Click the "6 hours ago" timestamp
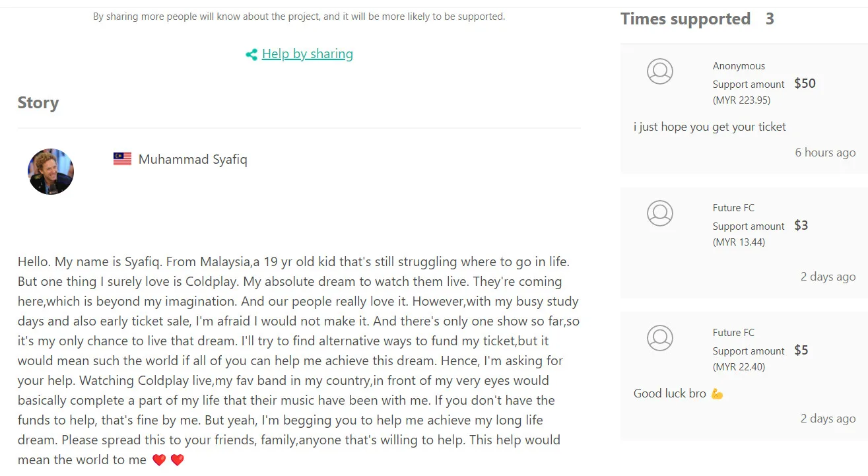The image size is (868, 476). tap(825, 153)
